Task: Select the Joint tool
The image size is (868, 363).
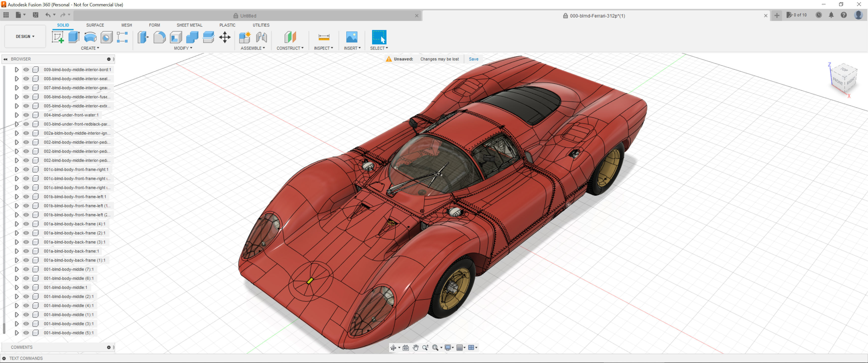Action: pyautogui.click(x=261, y=37)
